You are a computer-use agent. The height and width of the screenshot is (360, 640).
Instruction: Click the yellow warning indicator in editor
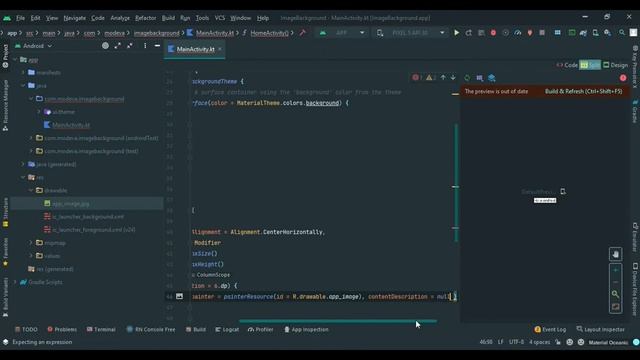(x=430, y=77)
